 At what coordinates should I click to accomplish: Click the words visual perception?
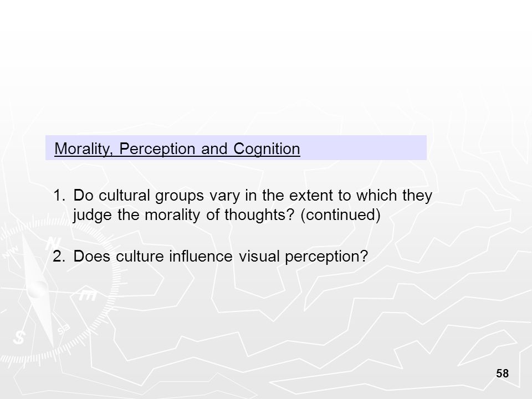(x=303, y=256)
